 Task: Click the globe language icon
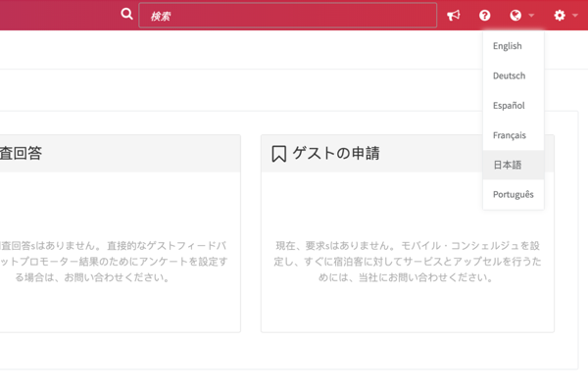click(515, 16)
